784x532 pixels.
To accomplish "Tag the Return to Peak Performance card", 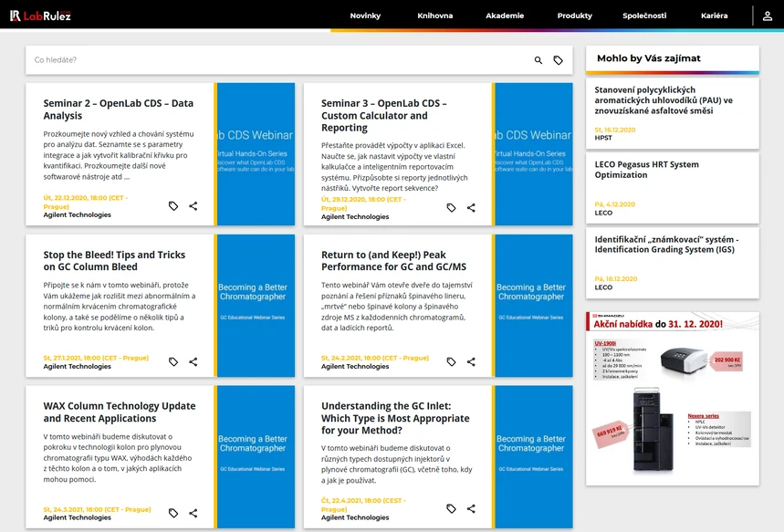I will click(451, 361).
